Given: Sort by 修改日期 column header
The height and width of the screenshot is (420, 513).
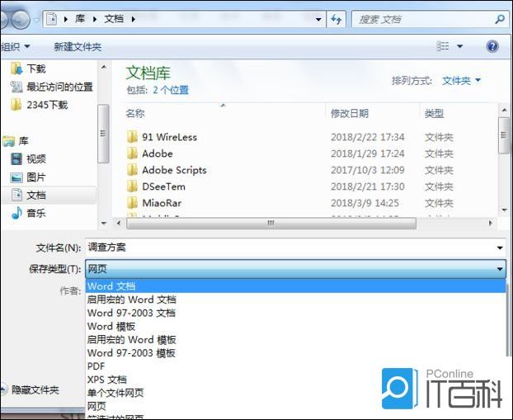Looking at the screenshot, I should [x=350, y=114].
